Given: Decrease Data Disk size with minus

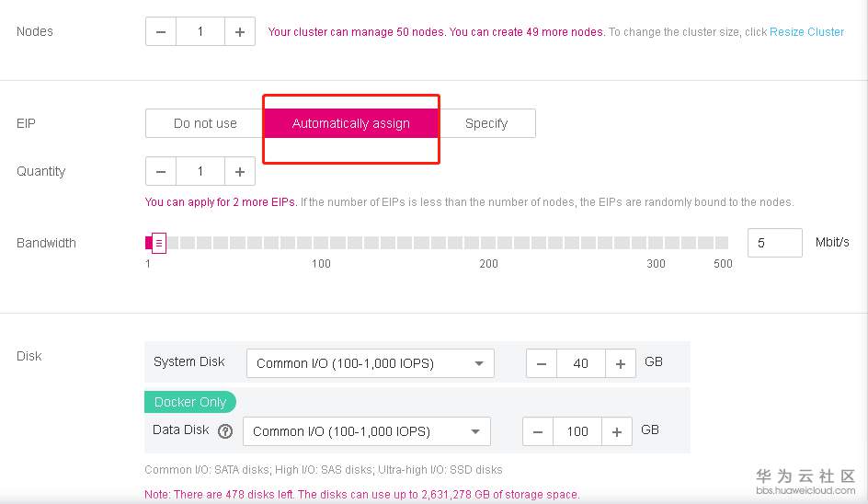Looking at the screenshot, I should click(538, 431).
